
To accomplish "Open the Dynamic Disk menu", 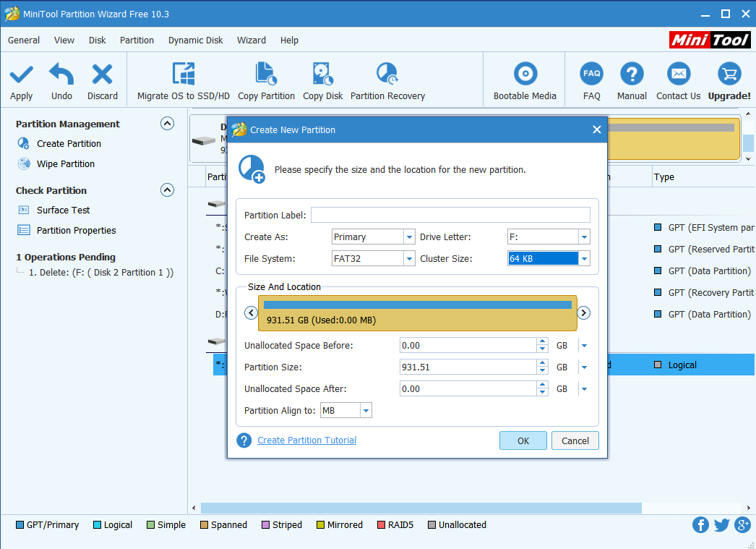I will pos(195,41).
